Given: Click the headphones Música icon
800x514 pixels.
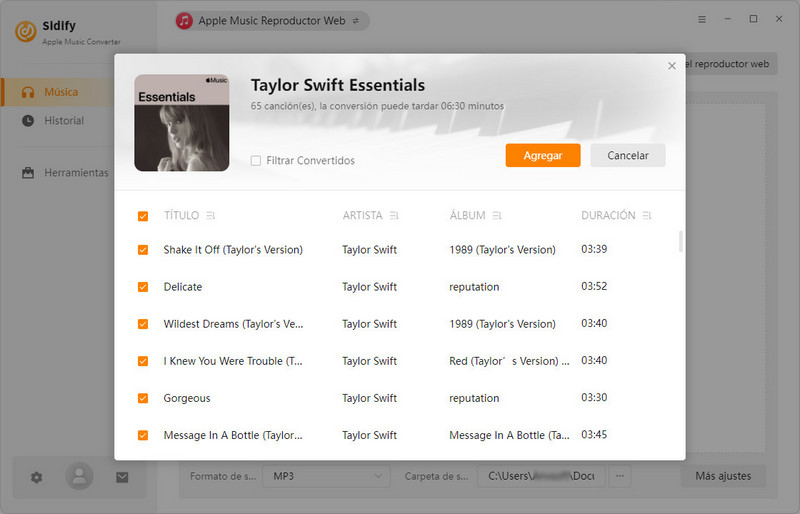Looking at the screenshot, I should click(28, 92).
